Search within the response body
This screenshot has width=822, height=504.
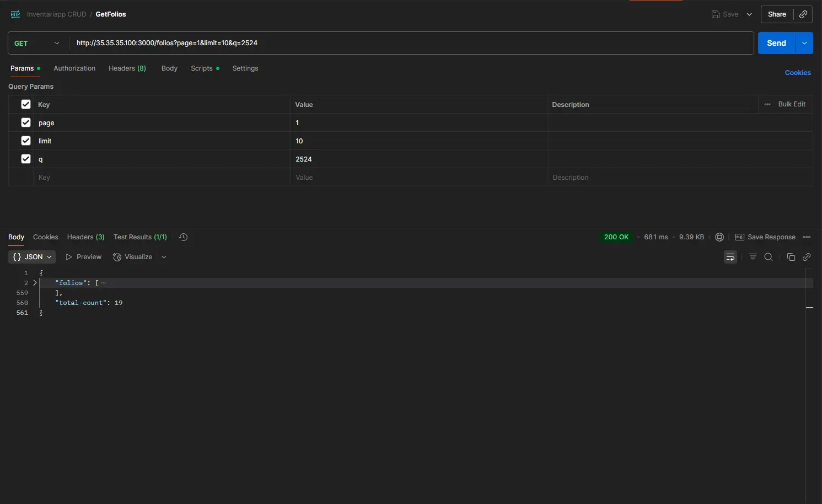[769, 257]
